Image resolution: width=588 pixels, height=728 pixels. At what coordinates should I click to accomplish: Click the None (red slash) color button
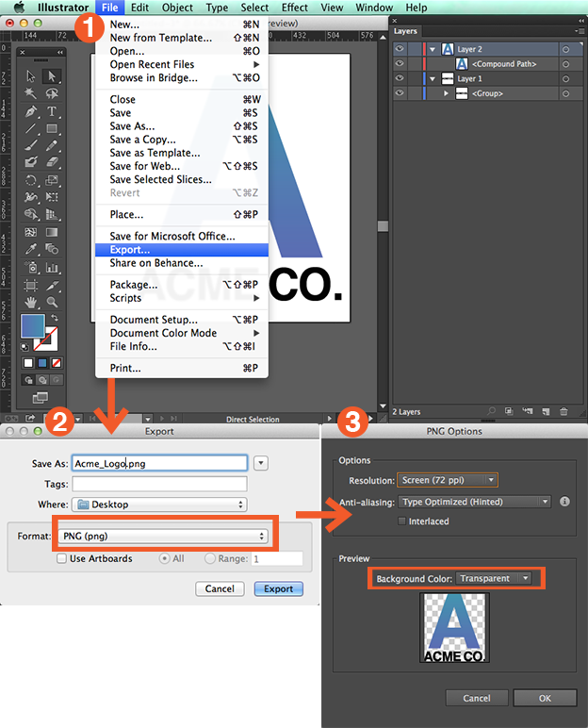point(57,363)
